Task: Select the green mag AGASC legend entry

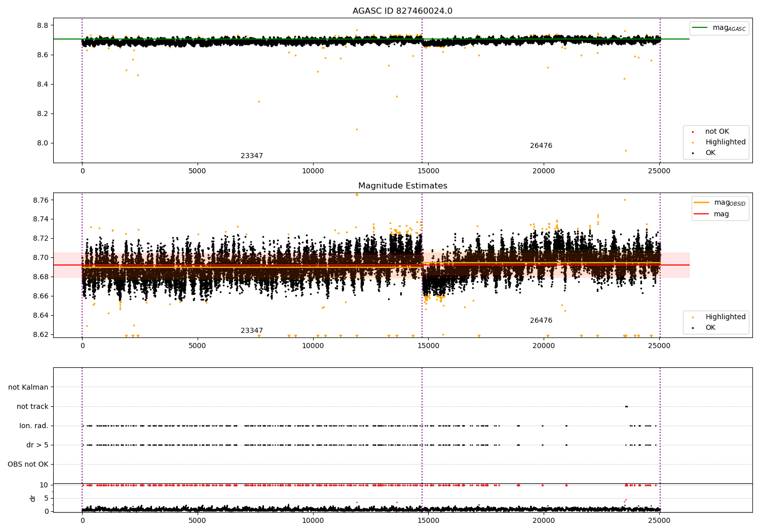Action: tap(719, 28)
